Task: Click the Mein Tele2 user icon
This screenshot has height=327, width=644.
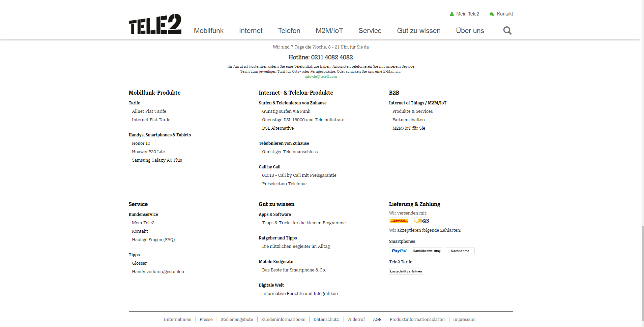Action: 452,14
